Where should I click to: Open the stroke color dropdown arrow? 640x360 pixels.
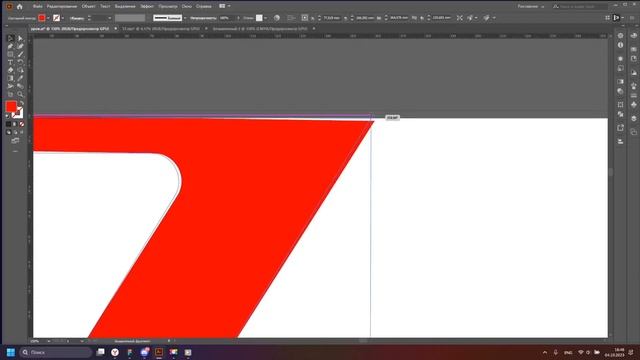(62, 18)
